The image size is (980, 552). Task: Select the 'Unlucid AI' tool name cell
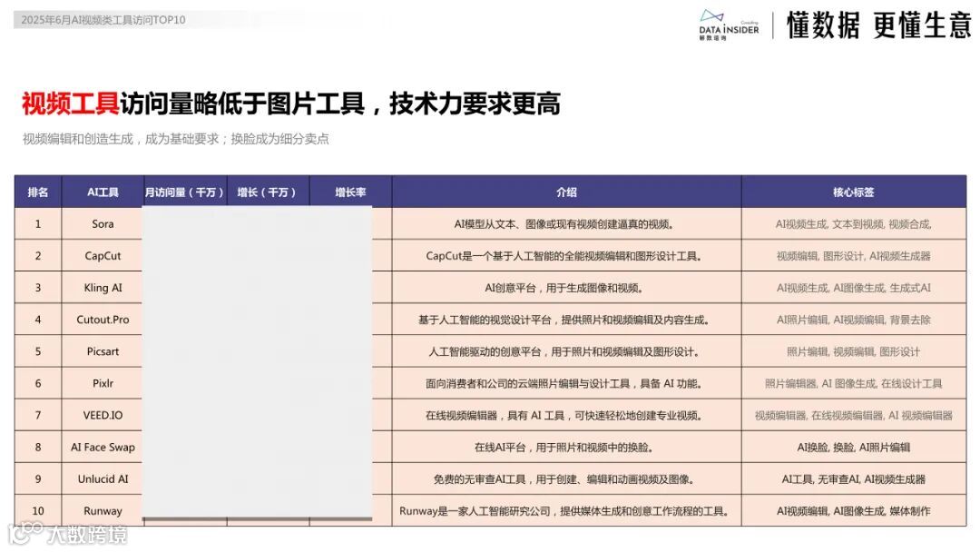pos(103,478)
